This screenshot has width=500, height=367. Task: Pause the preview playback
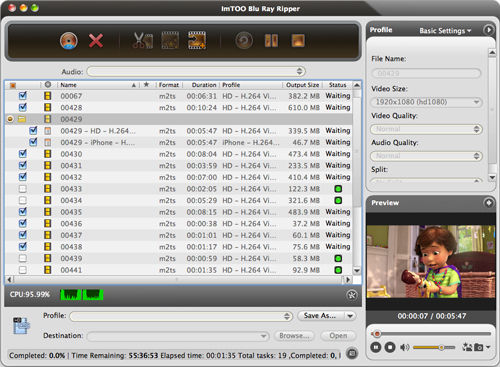coord(376,347)
